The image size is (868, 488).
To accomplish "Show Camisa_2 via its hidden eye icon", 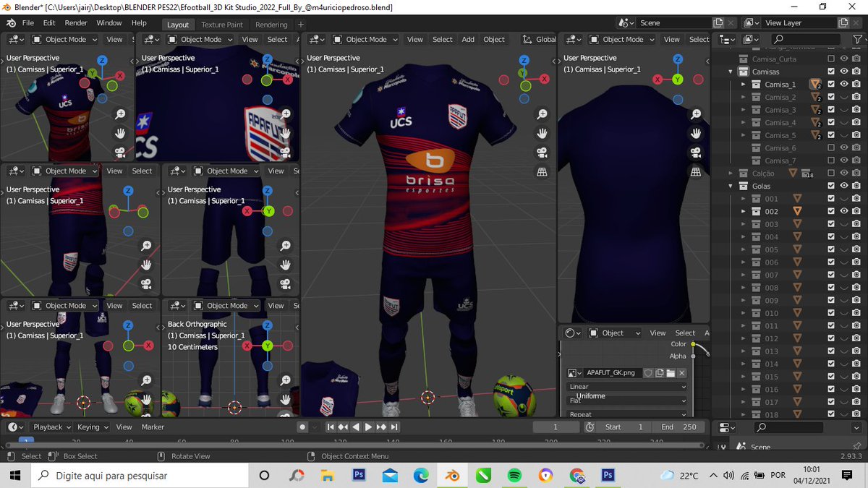I will pos(843,97).
